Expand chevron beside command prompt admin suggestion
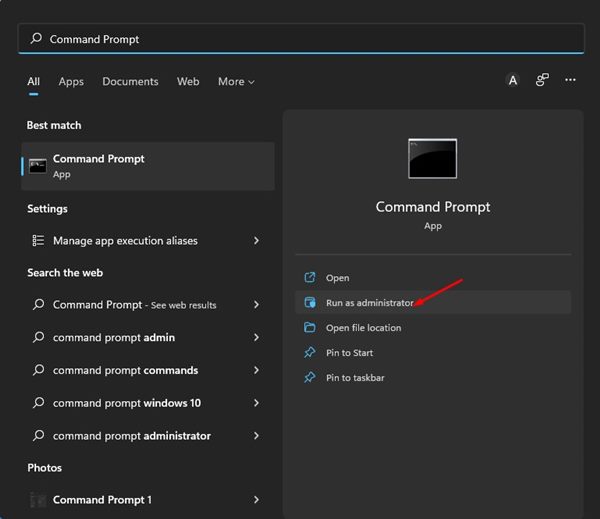The width and height of the screenshot is (600, 519). [x=257, y=338]
